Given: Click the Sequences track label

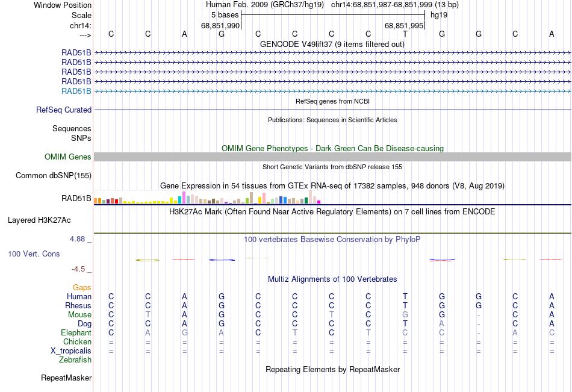Looking at the screenshot, I should (x=72, y=128).
